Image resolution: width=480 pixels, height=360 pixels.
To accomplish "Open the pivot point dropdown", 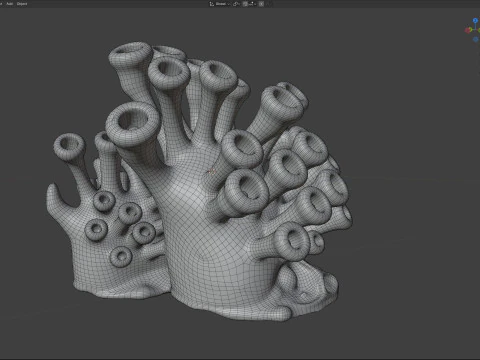I will pos(236,4).
